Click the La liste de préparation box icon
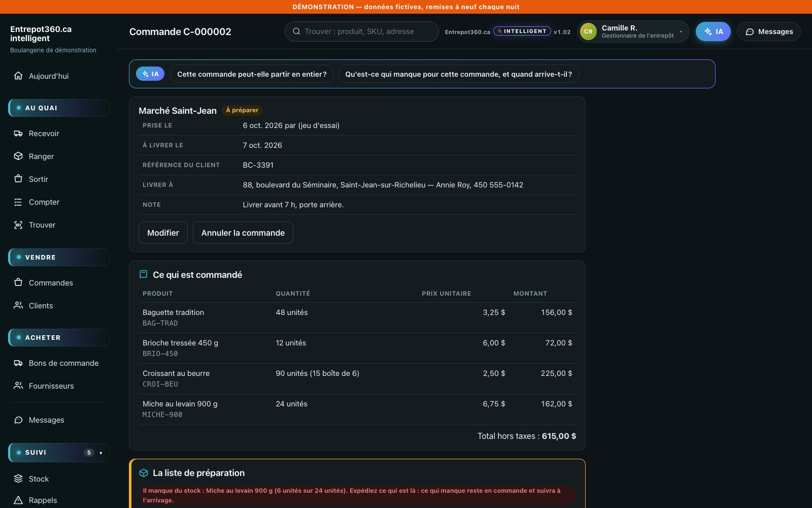Image resolution: width=812 pixels, height=508 pixels. 144,473
